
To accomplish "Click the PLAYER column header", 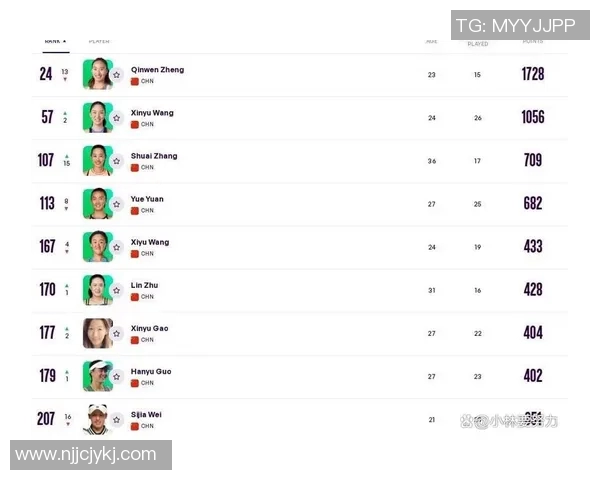I will tap(99, 41).
